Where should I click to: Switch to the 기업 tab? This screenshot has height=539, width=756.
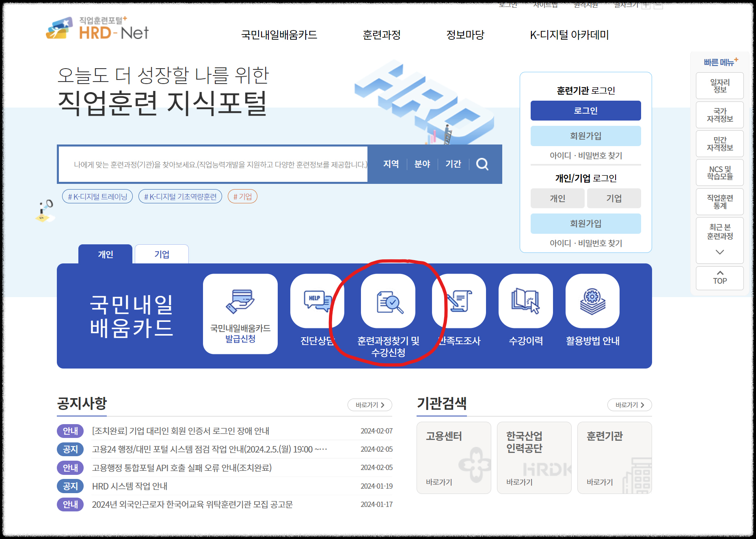pyautogui.click(x=162, y=254)
